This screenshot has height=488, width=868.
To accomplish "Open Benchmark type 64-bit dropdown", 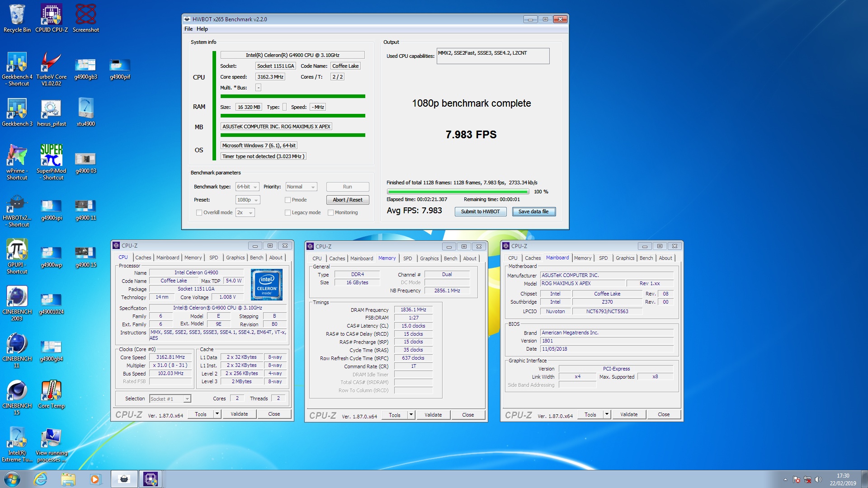I will click(247, 187).
